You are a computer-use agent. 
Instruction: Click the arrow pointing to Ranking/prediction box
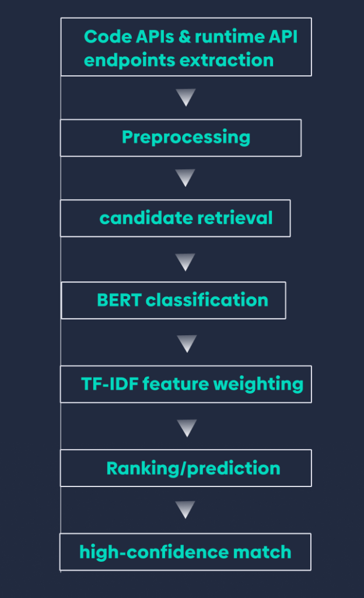pyautogui.click(x=187, y=428)
